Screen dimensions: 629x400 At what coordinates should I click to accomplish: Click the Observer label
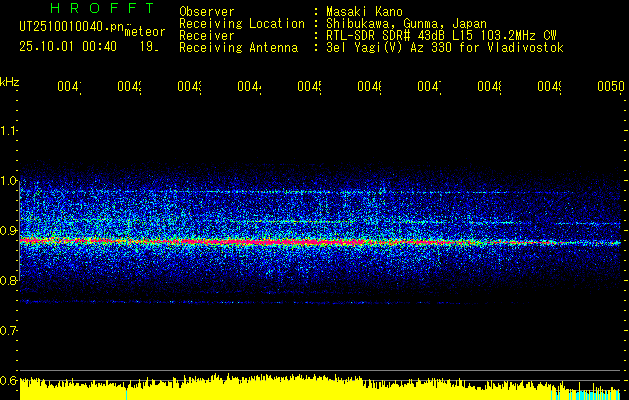(x=207, y=11)
